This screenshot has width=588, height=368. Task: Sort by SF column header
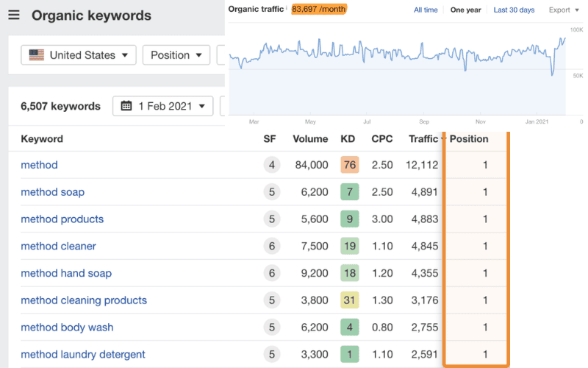(x=270, y=139)
